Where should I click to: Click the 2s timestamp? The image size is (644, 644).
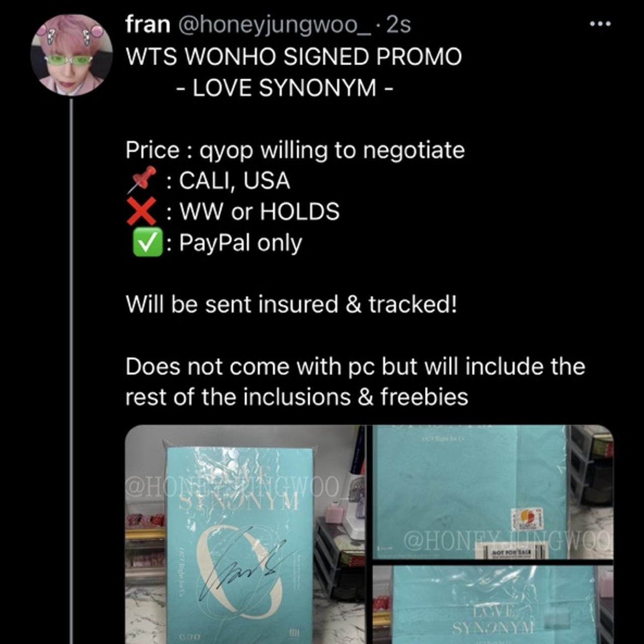398,24
